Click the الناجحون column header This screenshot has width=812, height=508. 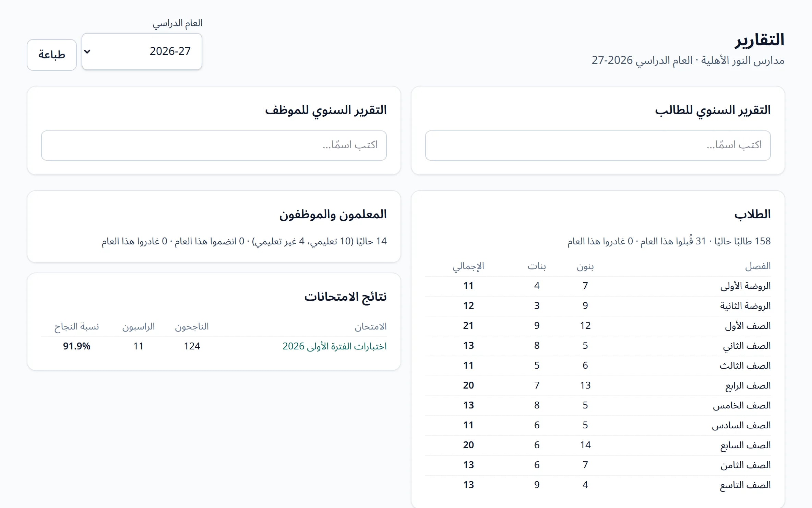(192, 327)
